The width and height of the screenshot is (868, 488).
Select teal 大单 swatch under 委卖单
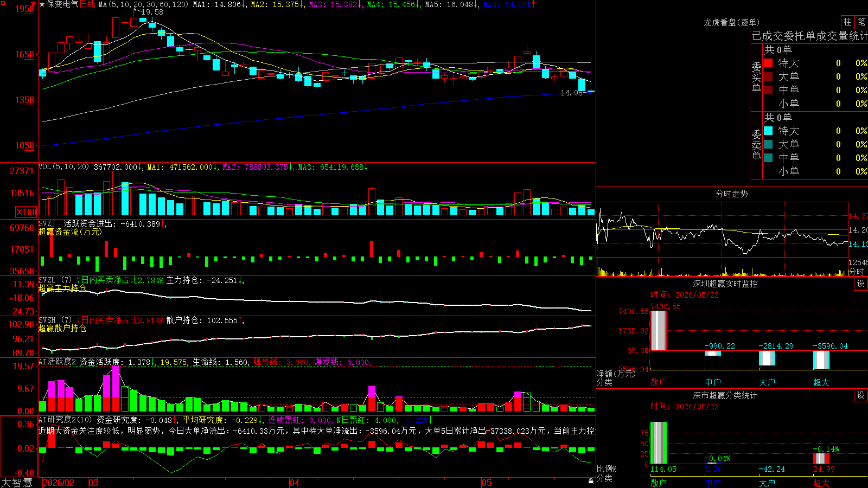(x=768, y=144)
